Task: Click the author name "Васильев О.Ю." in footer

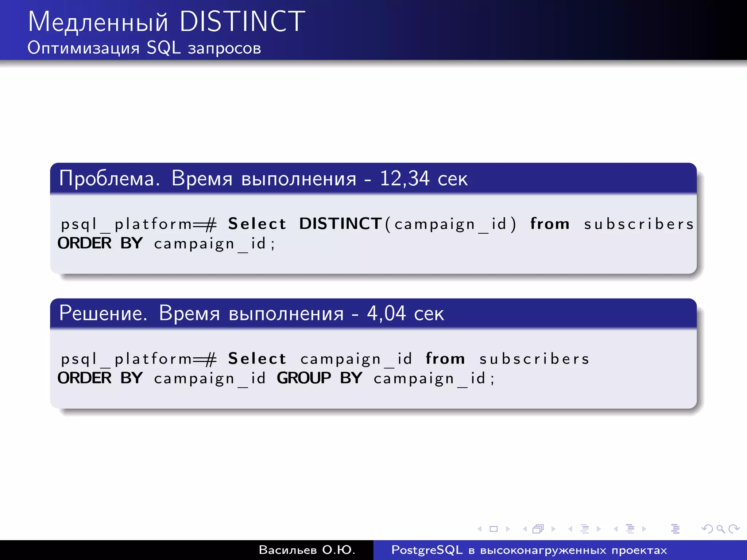Action: pyautogui.click(x=307, y=550)
